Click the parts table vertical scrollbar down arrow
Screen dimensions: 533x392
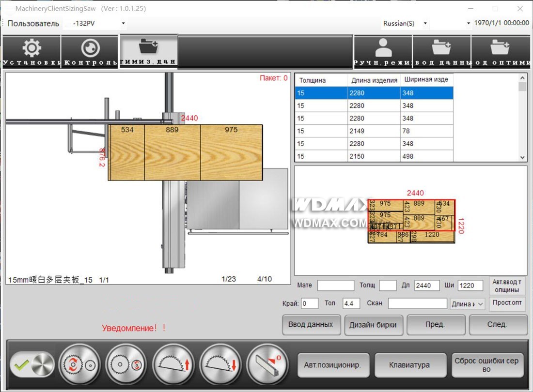pos(522,157)
